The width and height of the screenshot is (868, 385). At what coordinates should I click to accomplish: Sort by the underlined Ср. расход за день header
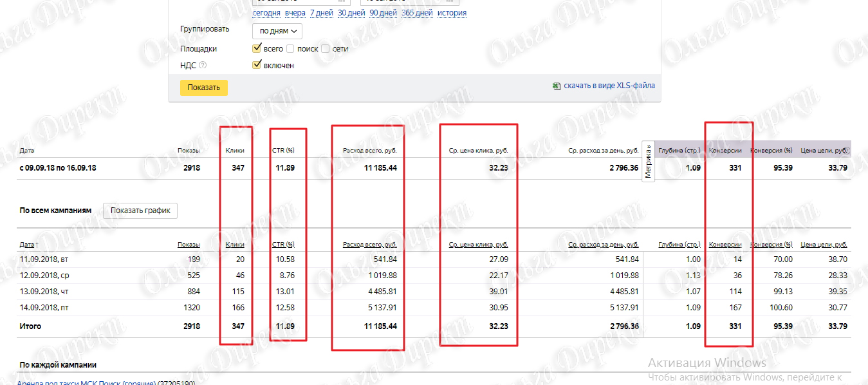604,245
